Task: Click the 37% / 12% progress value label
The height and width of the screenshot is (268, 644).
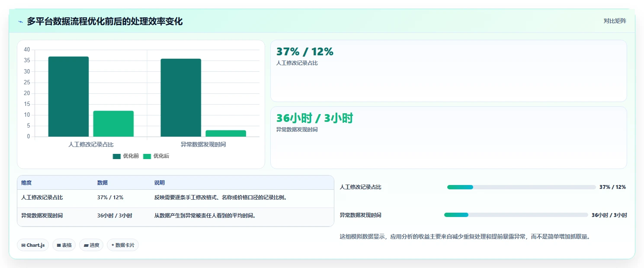Action: 612,187
